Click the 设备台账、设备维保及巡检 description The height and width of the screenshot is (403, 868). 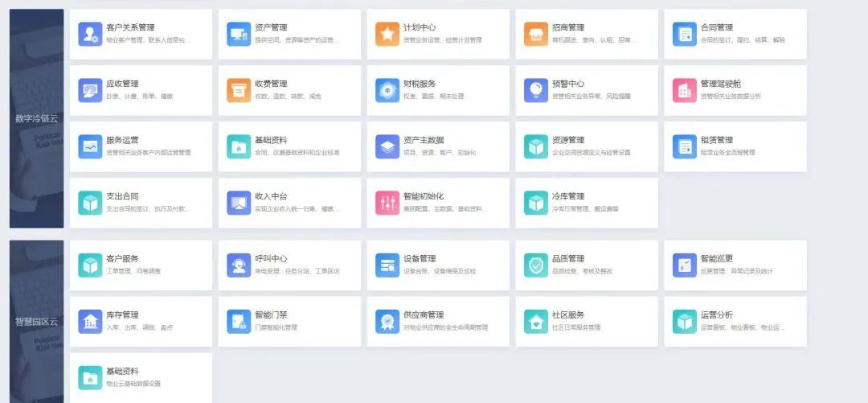tap(440, 271)
